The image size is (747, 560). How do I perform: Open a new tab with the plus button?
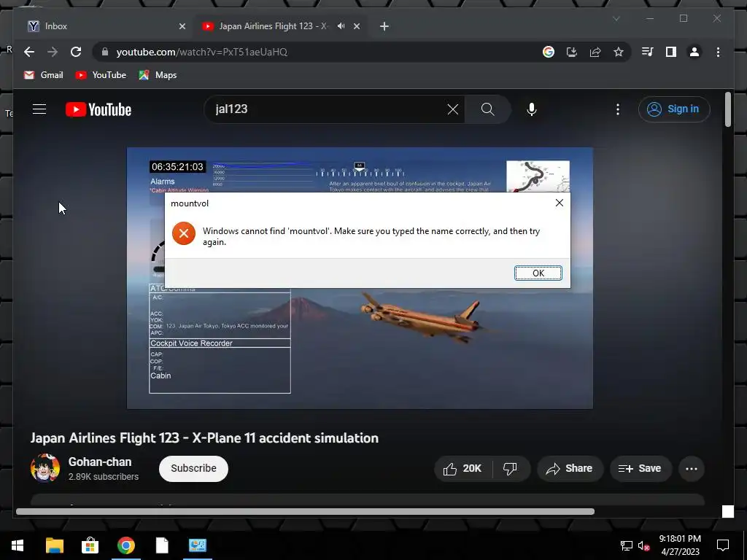pos(384,26)
